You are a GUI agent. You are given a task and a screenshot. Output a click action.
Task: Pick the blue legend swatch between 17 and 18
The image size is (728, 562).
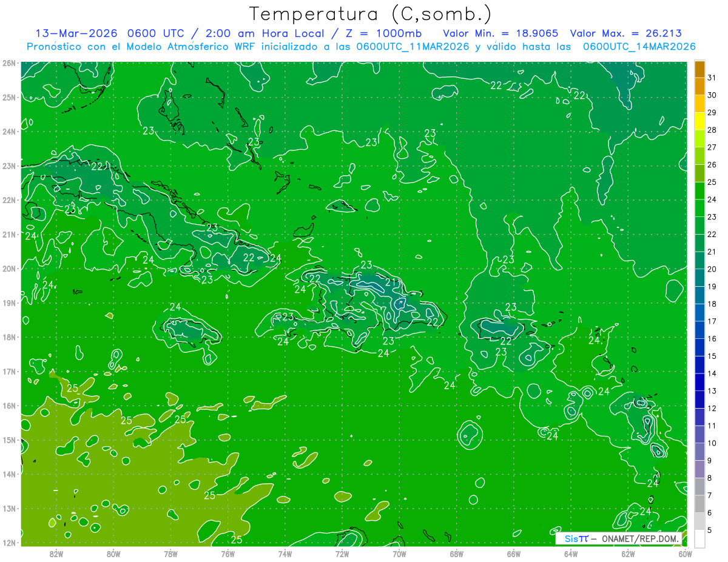[x=699, y=313]
